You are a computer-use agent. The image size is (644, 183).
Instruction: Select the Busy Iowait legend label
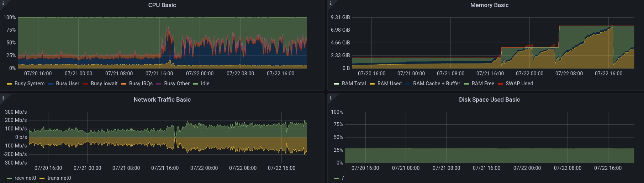[104, 84]
